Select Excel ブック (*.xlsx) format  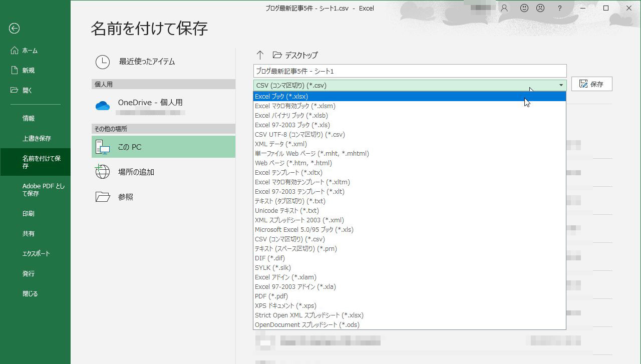[410, 97]
